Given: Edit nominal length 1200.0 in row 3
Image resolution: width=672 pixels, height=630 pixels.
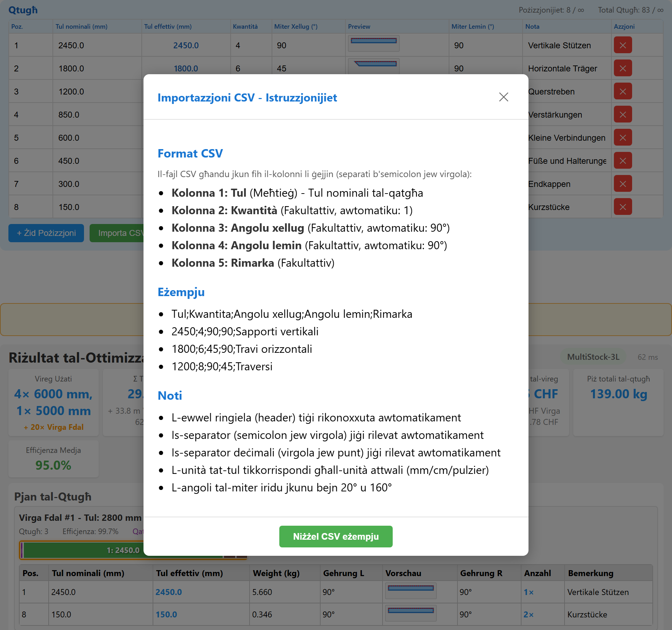Looking at the screenshot, I should 97,92.
